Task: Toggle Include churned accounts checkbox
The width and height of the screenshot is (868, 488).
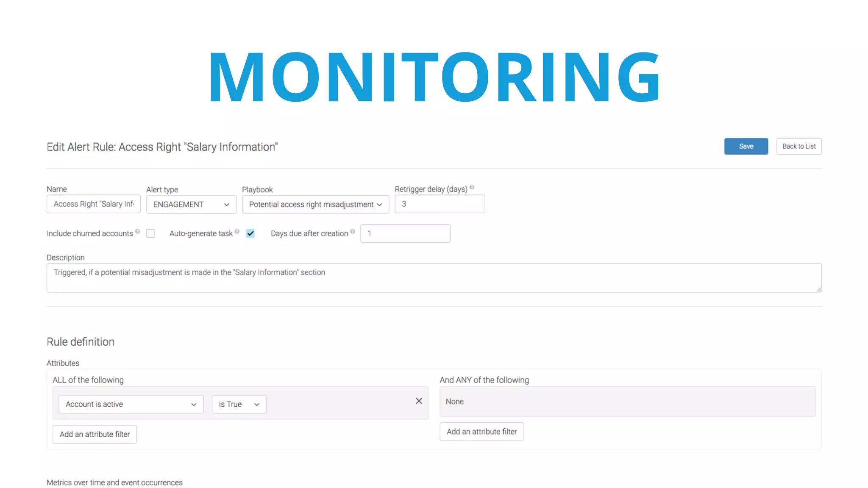Action: 150,233
